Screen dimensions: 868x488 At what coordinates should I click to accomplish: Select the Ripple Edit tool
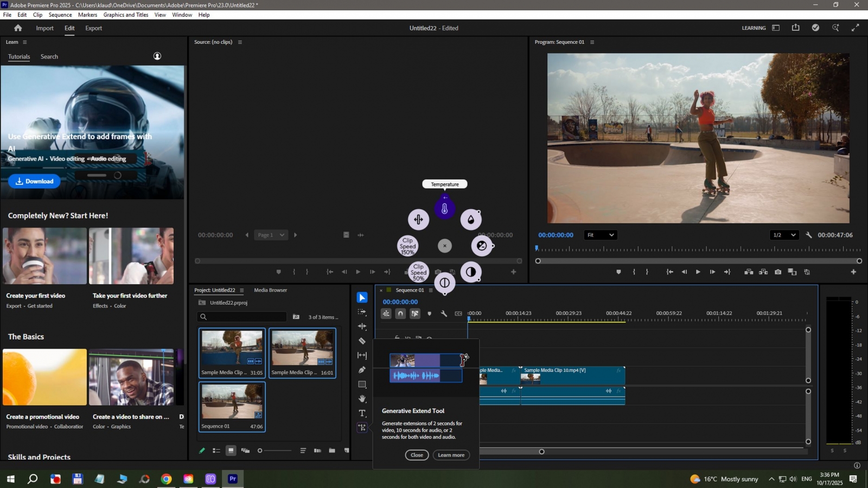[362, 326]
